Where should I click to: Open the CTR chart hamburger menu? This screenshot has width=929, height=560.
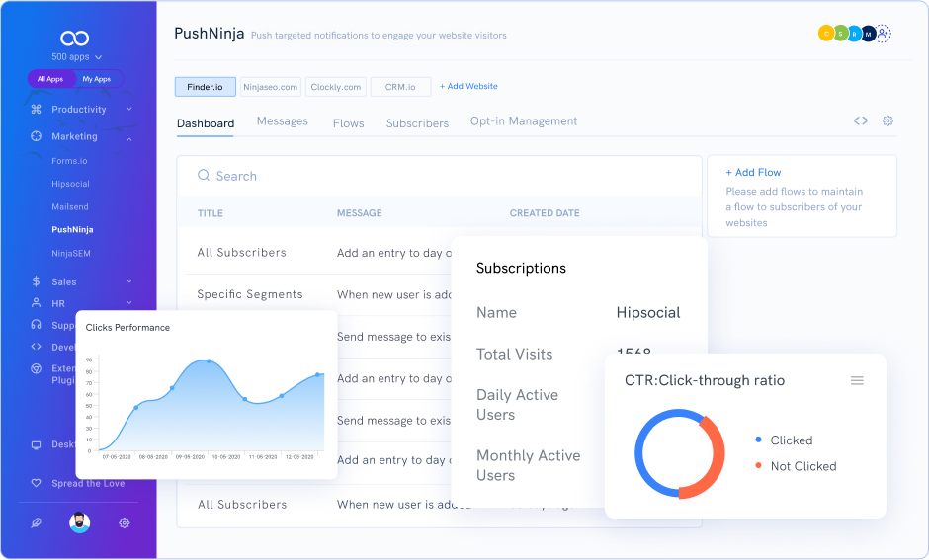857,380
